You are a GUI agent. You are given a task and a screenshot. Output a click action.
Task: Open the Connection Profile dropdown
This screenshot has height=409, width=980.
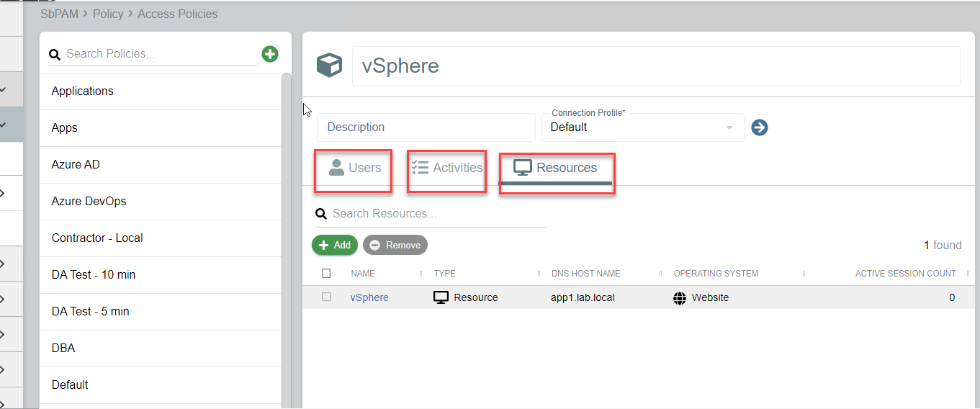642,127
